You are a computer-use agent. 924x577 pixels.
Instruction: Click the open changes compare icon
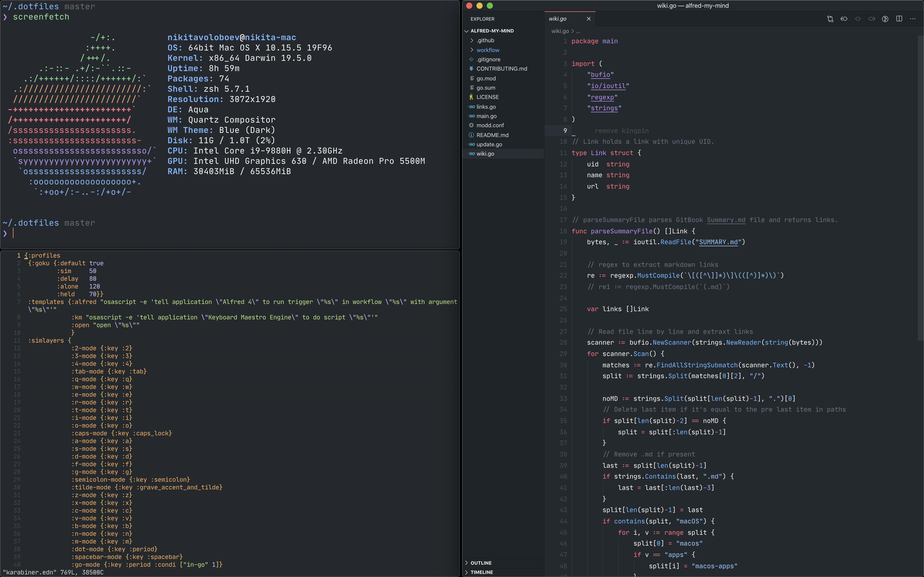(x=830, y=19)
